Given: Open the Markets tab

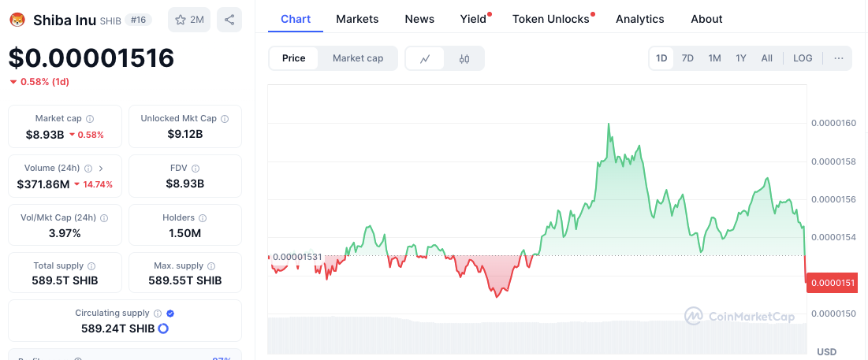Looking at the screenshot, I should click(x=357, y=19).
